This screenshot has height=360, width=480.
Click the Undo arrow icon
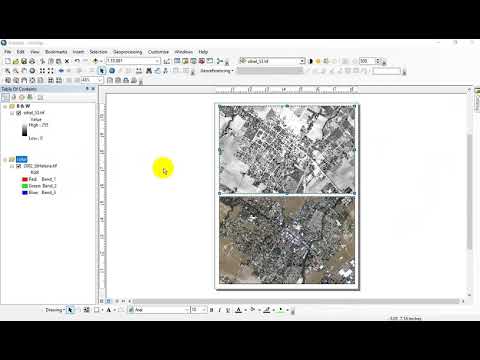tap(77, 61)
